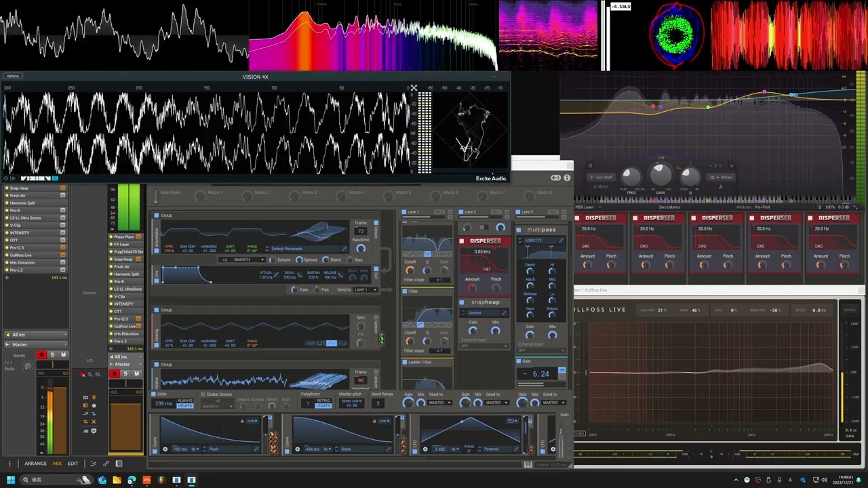Solo the left mixer track
This screenshot has width=868, height=488.
coord(52,354)
